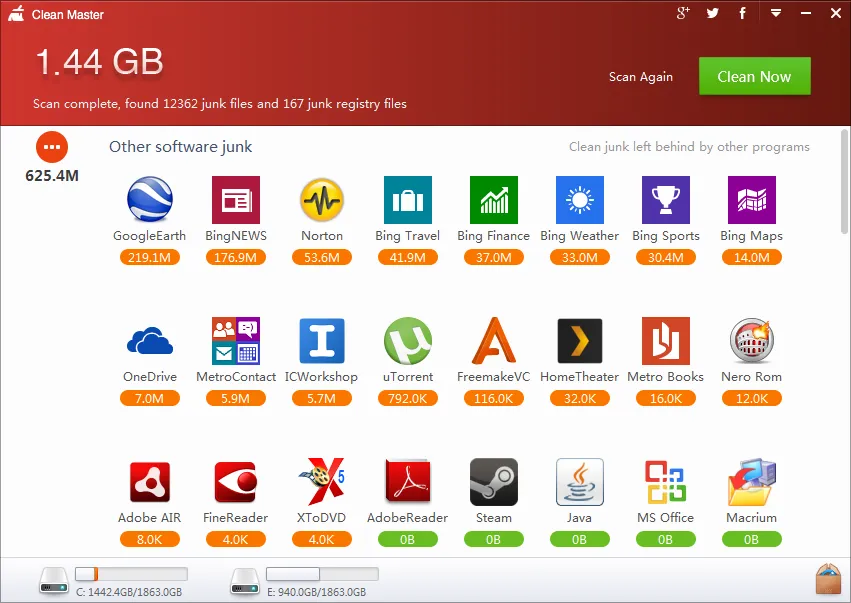Click the Adobe AIR 8.0K badge
The image size is (851, 603).
pyautogui.click(x=150, y=539)
